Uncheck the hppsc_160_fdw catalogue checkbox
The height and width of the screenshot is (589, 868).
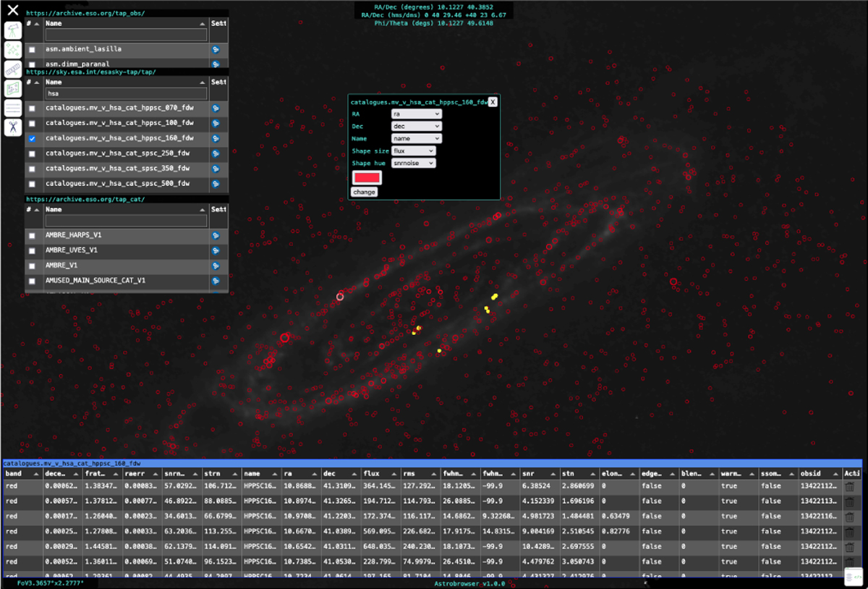point(32,138)
